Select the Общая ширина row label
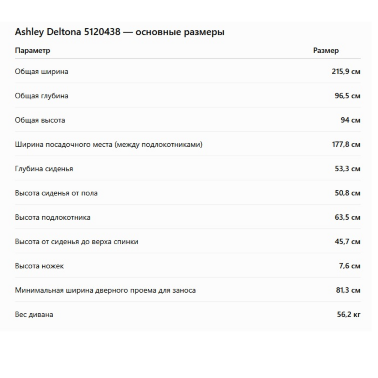The image size is (378, 378). (41, 72)
